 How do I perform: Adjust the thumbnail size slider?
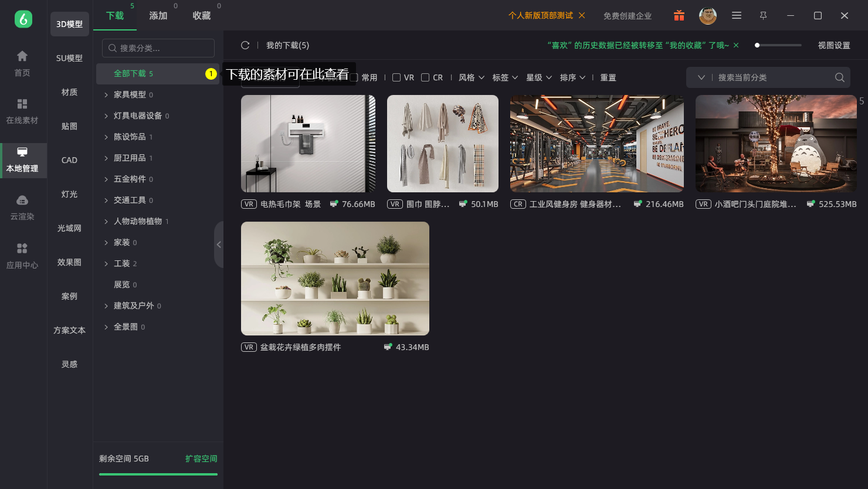(x=778, y=45)
